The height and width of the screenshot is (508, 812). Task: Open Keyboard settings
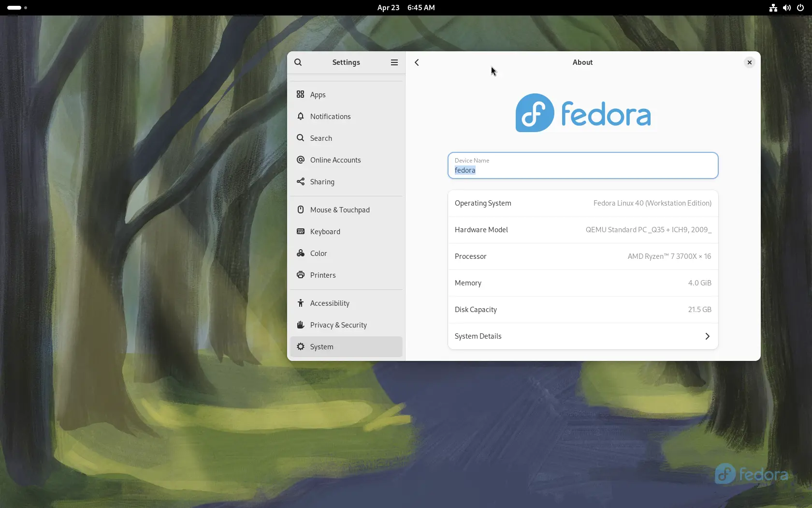(346, 231)
